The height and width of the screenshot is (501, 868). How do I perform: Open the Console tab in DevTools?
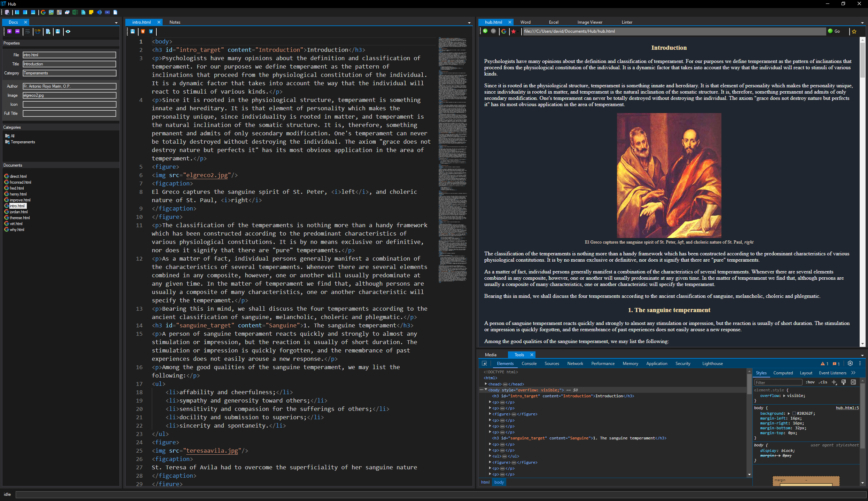(529, 364)
